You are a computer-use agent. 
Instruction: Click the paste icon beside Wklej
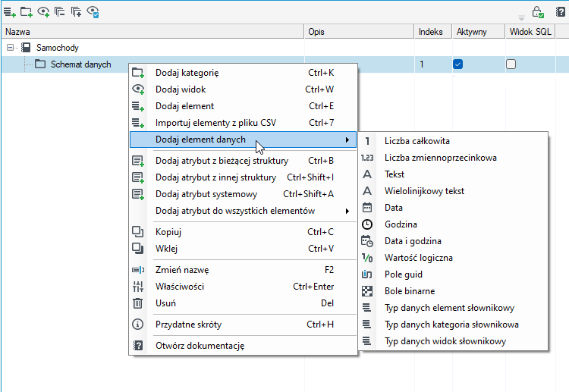pos(138,249)
